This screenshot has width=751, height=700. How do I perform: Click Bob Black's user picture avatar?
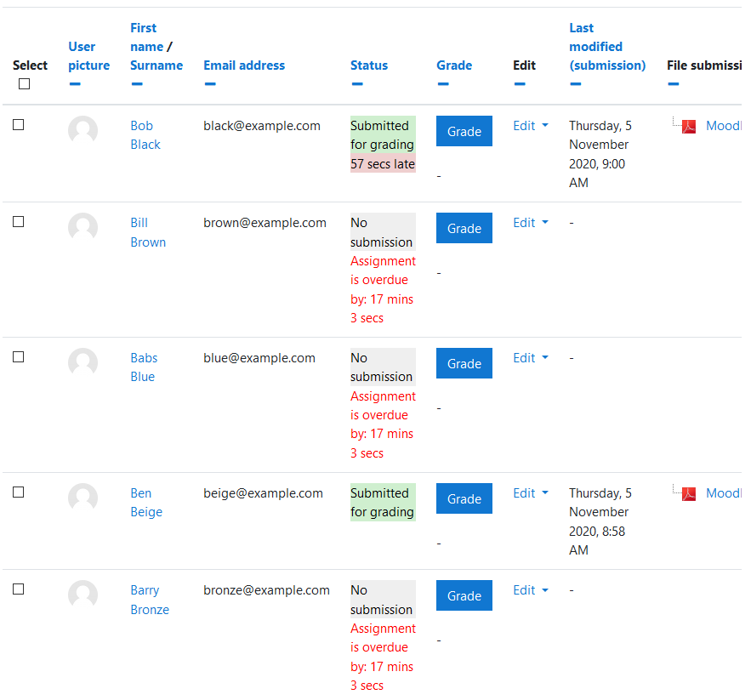[82, 130]
